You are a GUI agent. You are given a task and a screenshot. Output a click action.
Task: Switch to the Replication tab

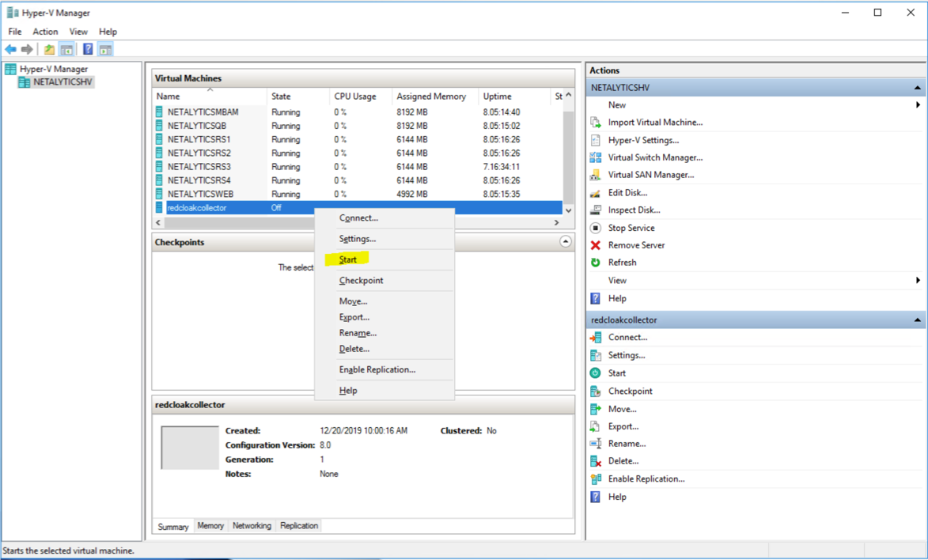pos(299,526)
